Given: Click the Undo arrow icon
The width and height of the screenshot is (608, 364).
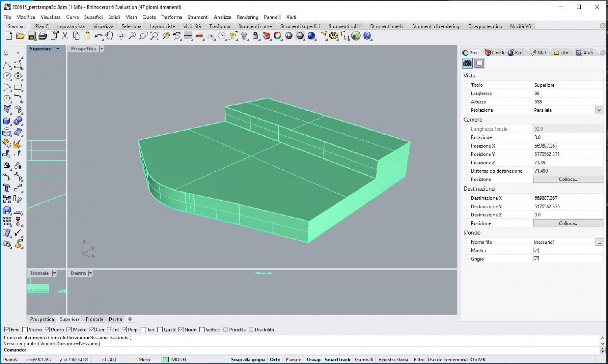Looking at the screenshot, I should [98, 36].
